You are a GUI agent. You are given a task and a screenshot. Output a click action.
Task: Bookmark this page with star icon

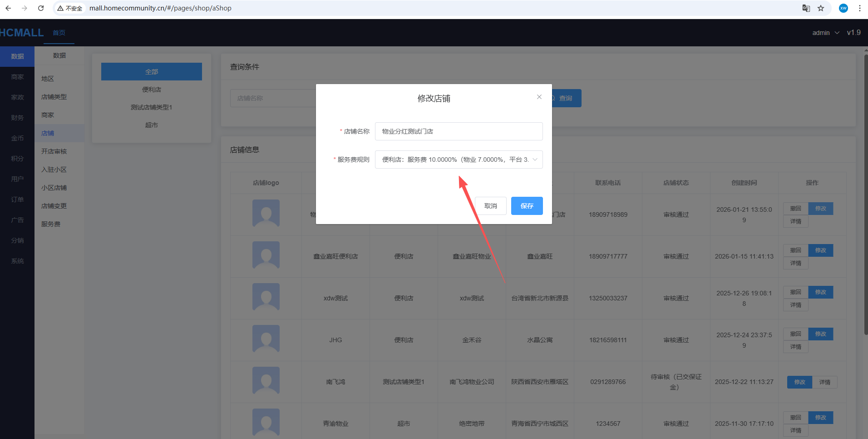[821, 8]
